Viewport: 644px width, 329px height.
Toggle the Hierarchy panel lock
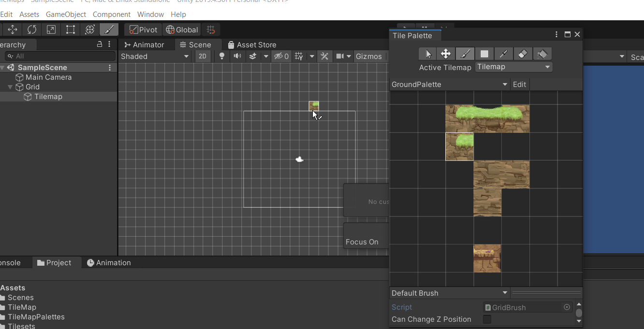point(100,44)
